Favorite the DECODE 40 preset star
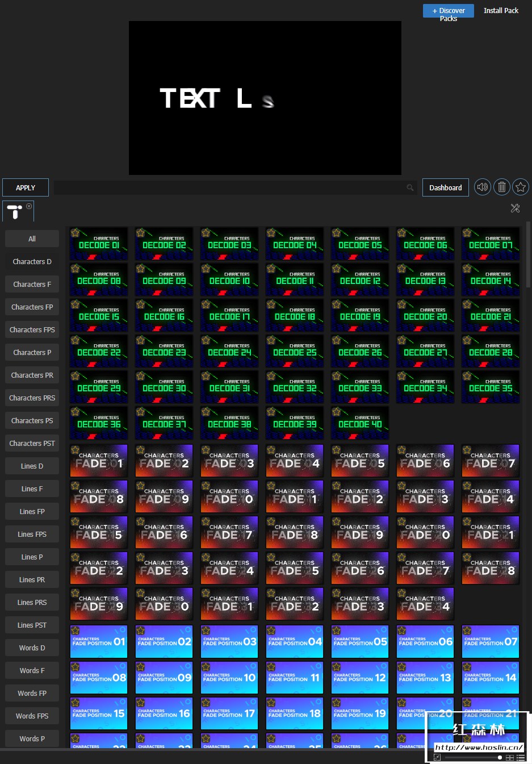 [336, 412]
